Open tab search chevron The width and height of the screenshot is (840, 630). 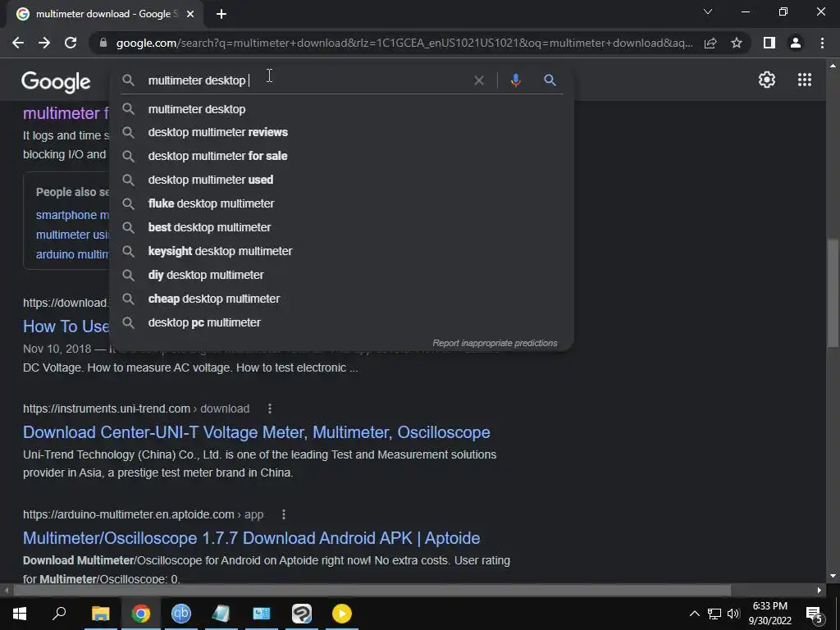pos(708,11)
